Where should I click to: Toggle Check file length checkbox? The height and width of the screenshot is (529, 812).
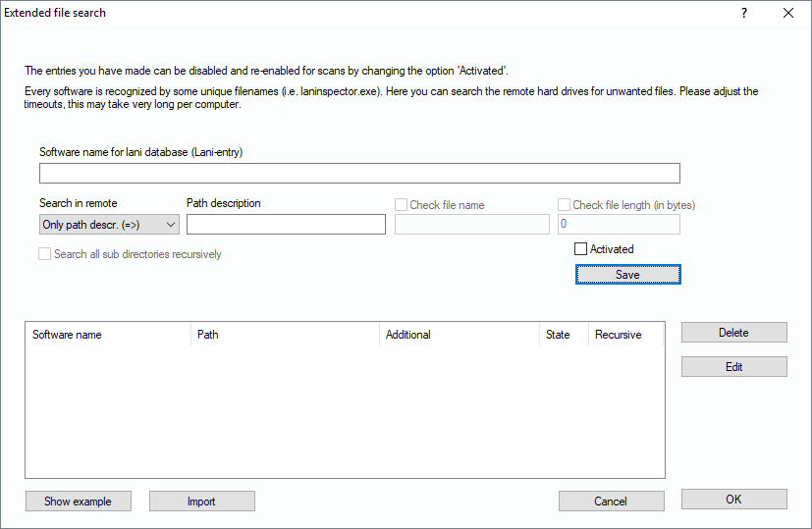[565, 205]
